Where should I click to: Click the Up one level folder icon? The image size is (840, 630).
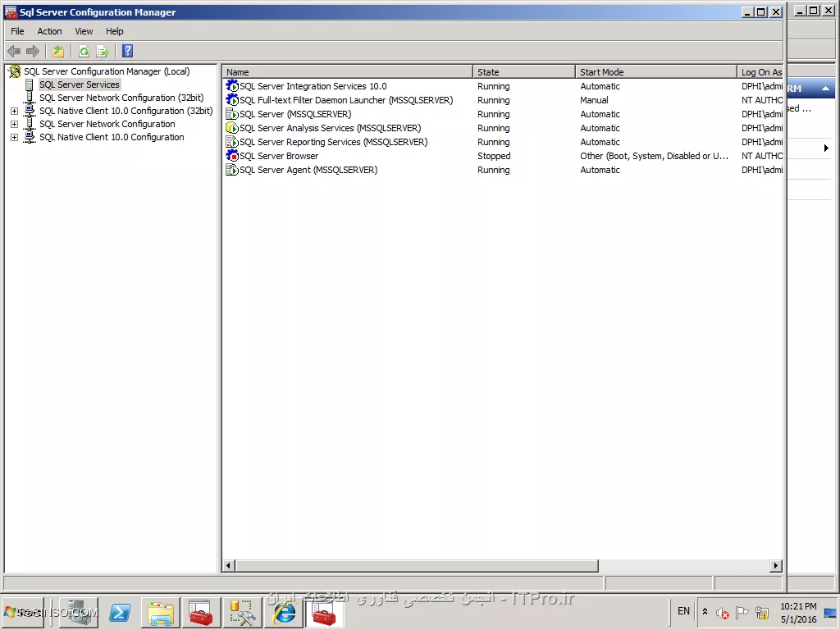(x=58, y=51)
